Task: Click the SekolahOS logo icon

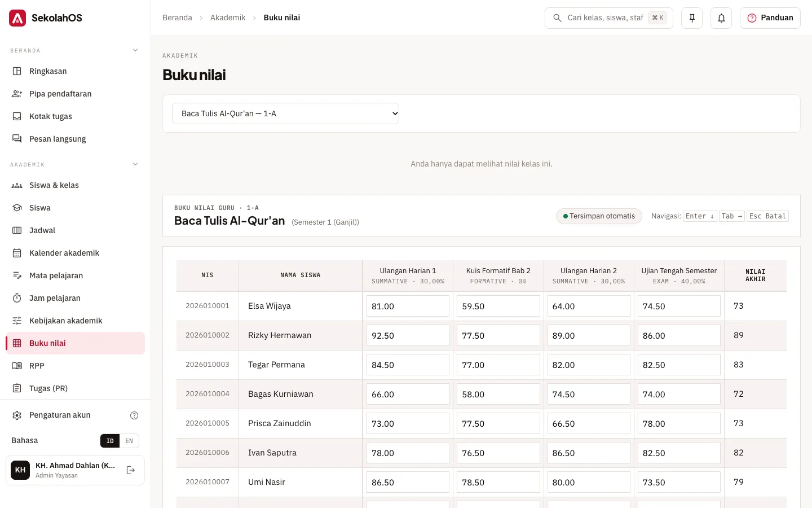Action: 17,18
